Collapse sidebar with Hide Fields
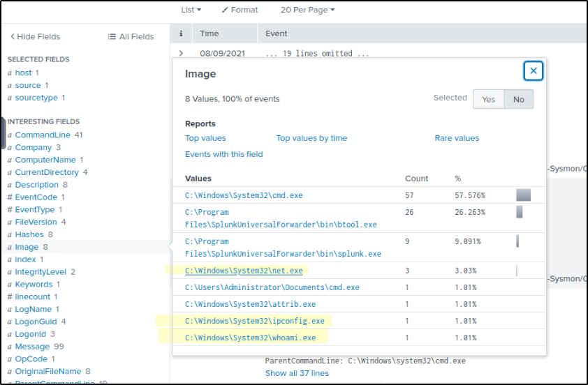588x385 pixels. [35, 36]
